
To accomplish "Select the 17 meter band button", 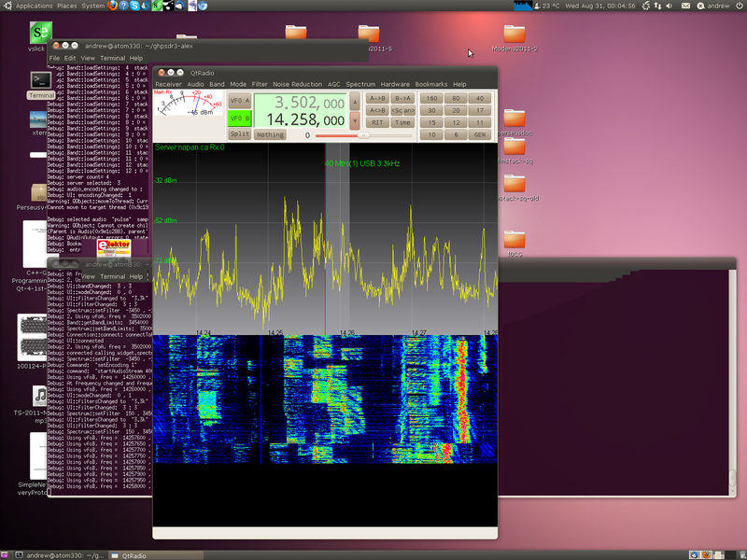I will click(x=480, y=110).
